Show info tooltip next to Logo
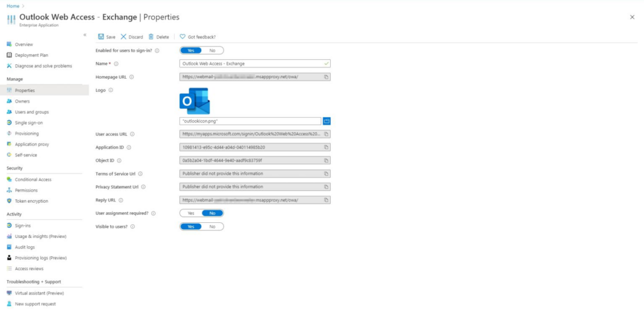The height and width of the screenshot is (311, 644). (111, 90)
